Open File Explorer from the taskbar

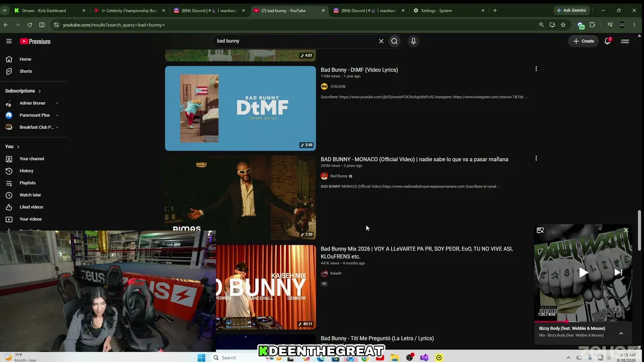coord(394,357)
